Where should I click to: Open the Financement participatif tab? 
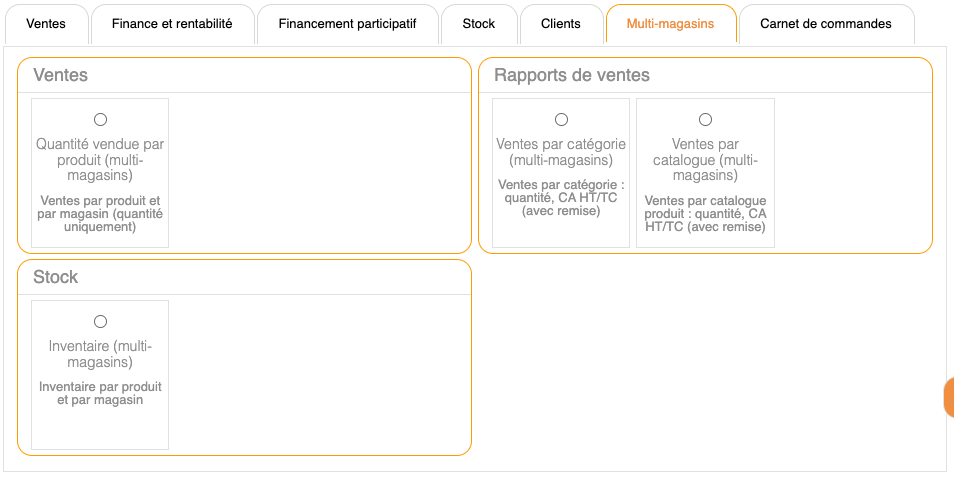click(347, 23)
